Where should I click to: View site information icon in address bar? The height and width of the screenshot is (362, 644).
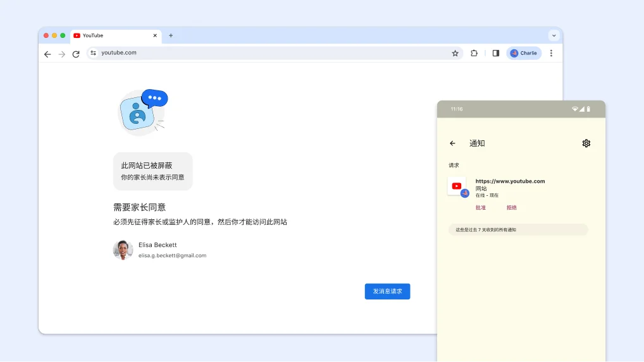click(93, 52)
